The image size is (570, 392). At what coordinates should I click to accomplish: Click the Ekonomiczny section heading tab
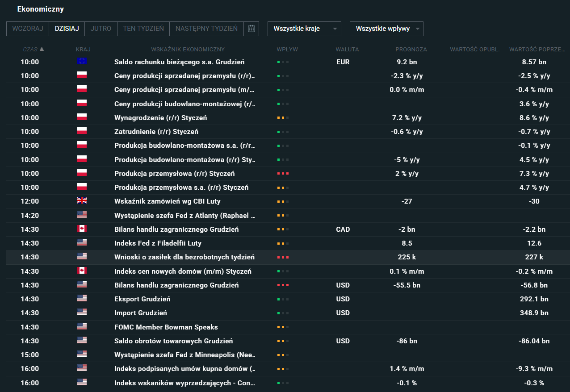pyautogui.click(x=40, y=9)
